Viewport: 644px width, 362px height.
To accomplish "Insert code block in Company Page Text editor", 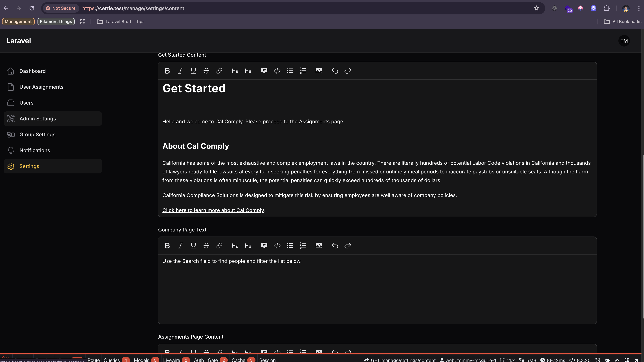I will point(277,246).
